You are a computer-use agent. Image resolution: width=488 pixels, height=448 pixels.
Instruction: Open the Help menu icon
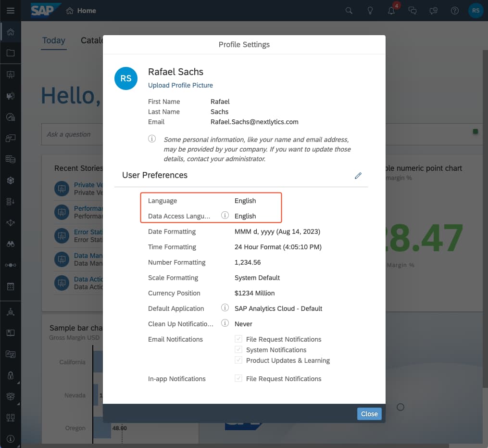pos(454,10)
